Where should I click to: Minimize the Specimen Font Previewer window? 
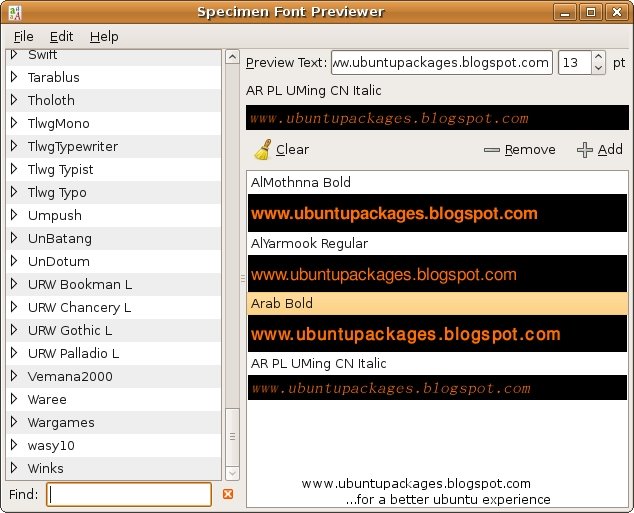[565, 13]
